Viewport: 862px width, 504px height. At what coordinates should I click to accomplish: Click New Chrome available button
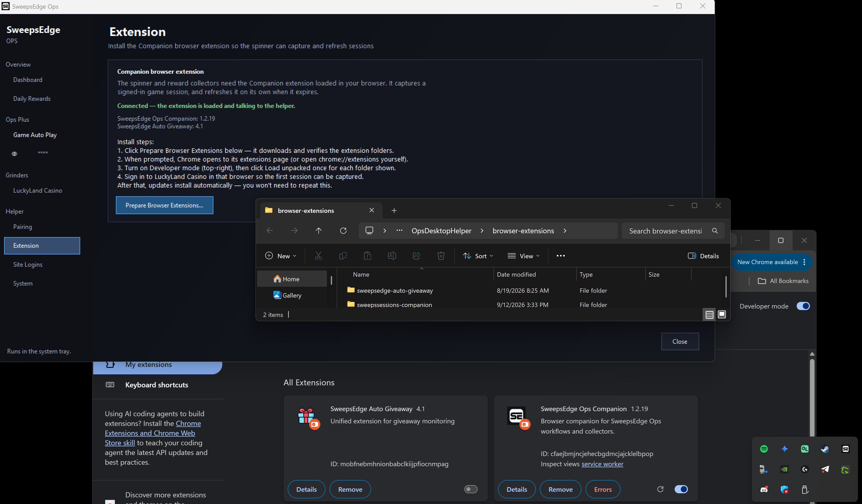tap(768, 262)
